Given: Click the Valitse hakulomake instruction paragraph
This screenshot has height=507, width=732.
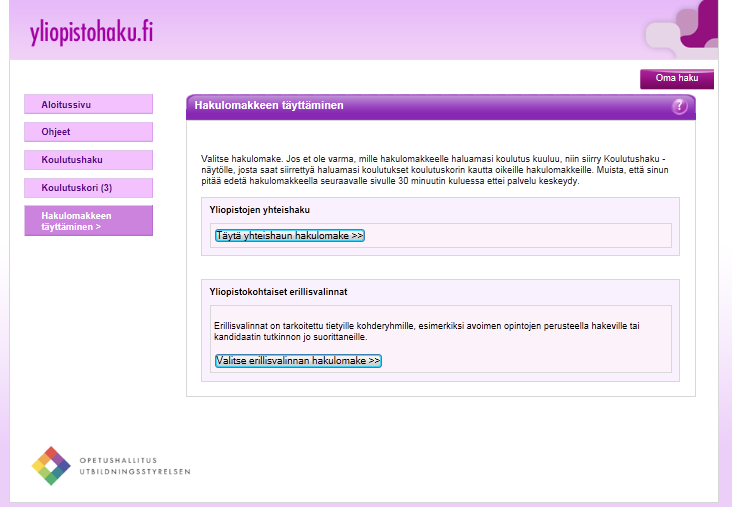Looking at the screenshot, I should [x=435, y=170].
